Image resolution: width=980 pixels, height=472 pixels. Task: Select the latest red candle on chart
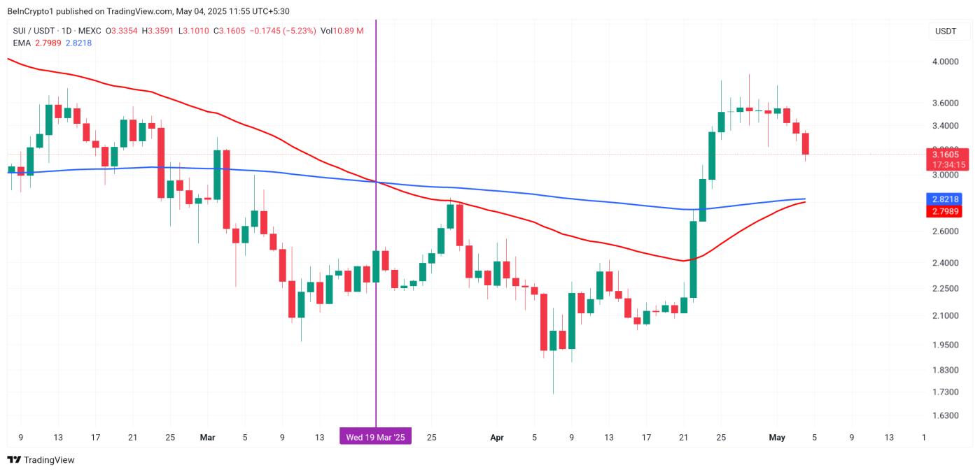(x=806, y=144)
